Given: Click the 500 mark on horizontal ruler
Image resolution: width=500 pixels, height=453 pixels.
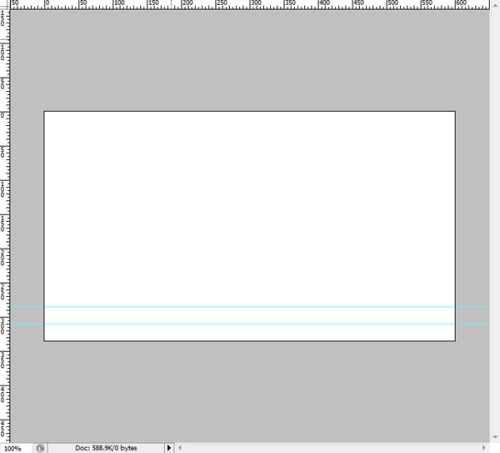Looking at the screenshot, I should [393, 4].
